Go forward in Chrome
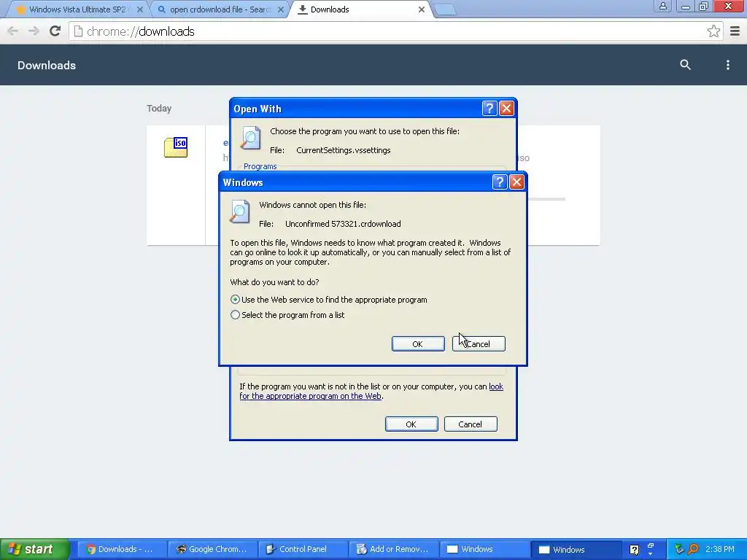This screenshot has width=747, height=560. pyautogui.click(x=34, y=31)
